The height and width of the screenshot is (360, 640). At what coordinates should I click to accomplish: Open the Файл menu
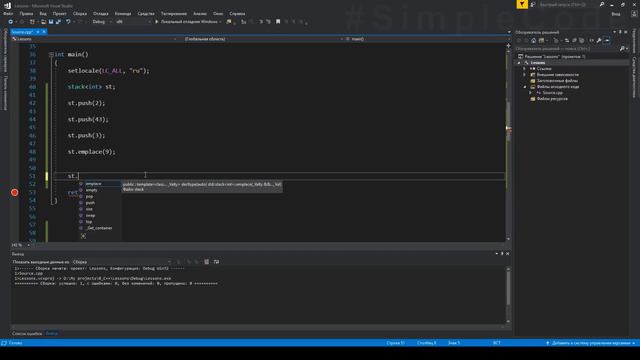coord(8,13)
